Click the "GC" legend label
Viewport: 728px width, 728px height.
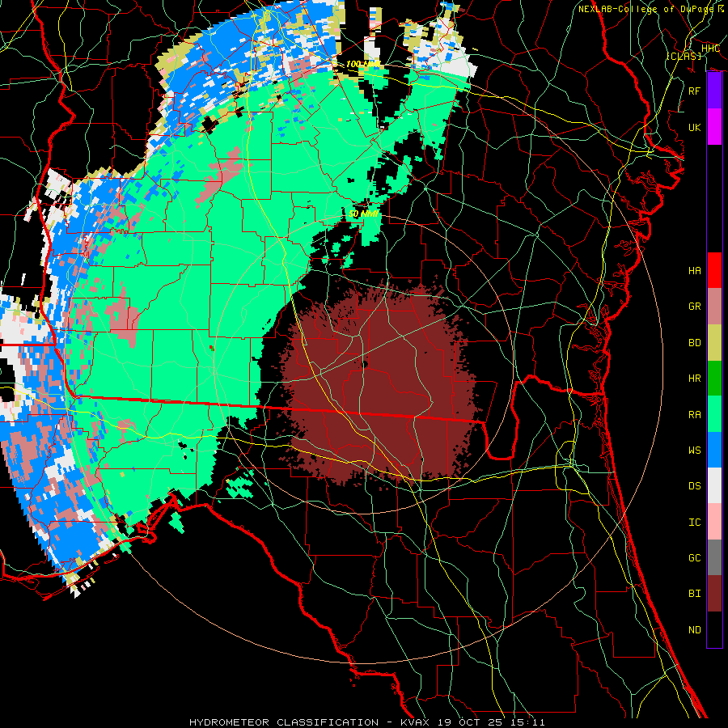pyautogui.click(x=694, y=558)
